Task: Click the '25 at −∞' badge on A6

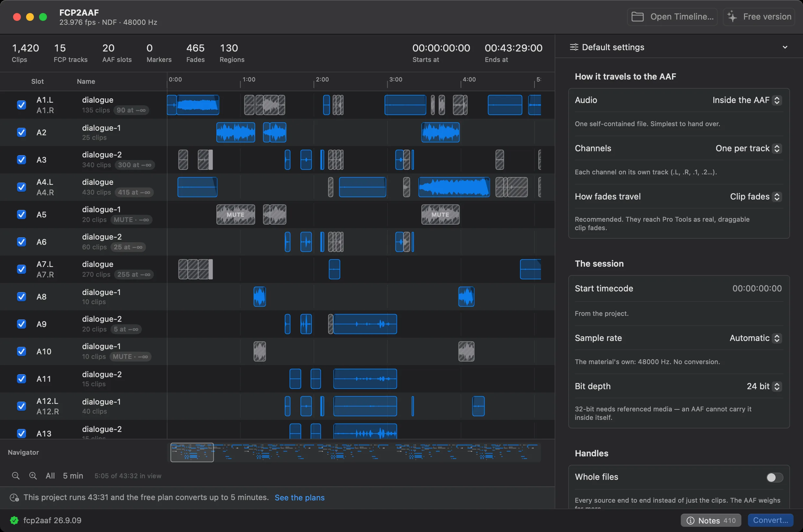Action: [128, 247]
